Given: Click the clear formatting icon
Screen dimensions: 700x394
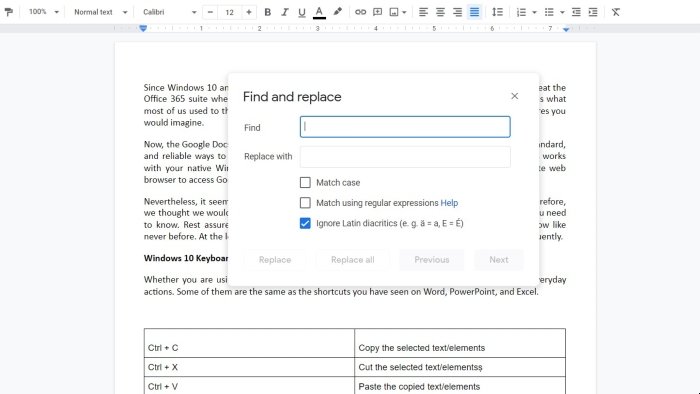Looking at the screenshot, I should [616, 12].
